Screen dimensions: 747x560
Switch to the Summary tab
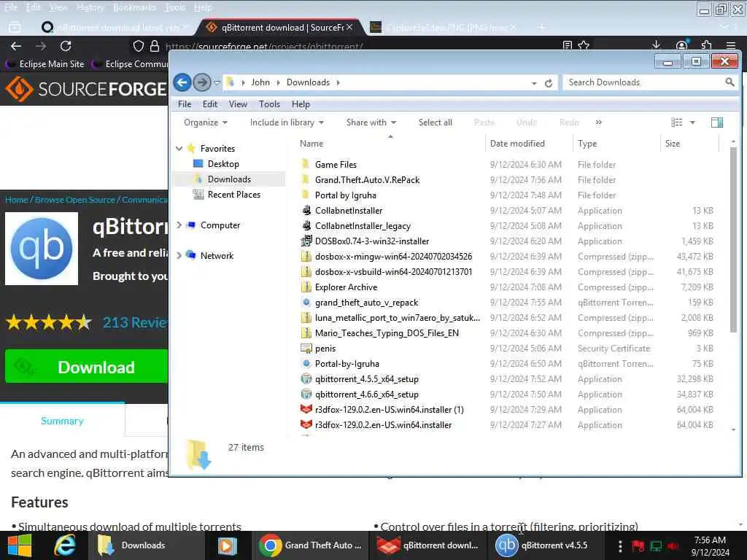63,421
